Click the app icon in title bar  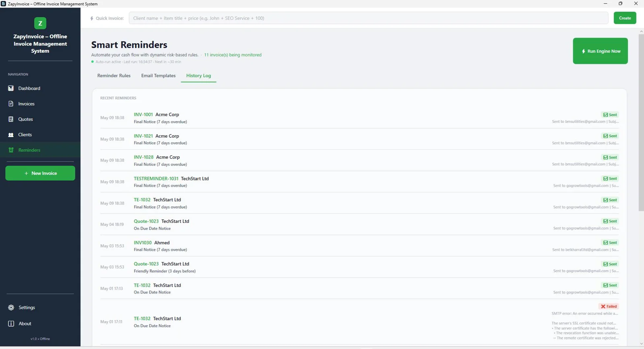pyautogui.click(x=3, y=4)
